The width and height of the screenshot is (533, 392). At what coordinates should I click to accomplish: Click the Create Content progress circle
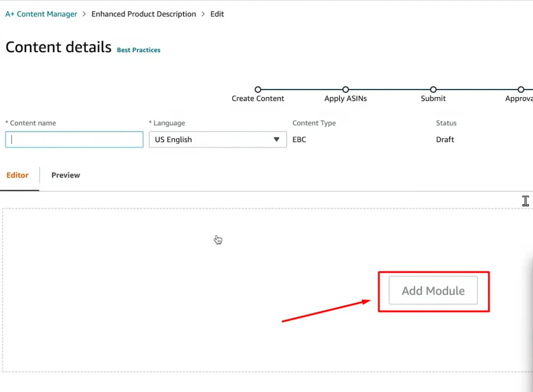(x=258, y=90)
